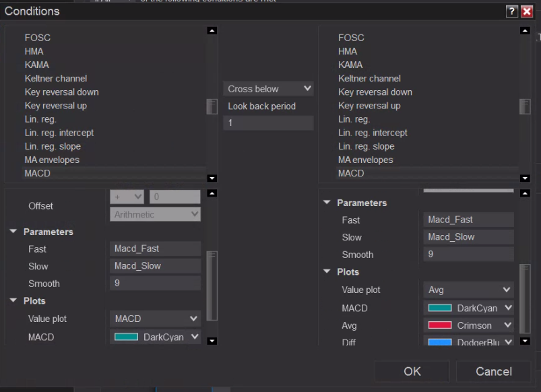Screen dimensions: 541x392
Task: Collapse the left Plots section
Action: [13, 300]
